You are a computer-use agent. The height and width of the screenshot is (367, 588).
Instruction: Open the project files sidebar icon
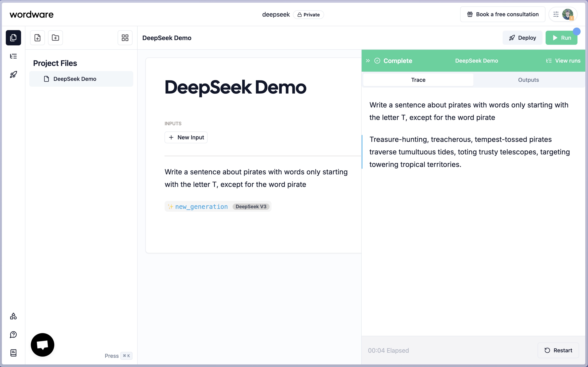pos(13,38)
